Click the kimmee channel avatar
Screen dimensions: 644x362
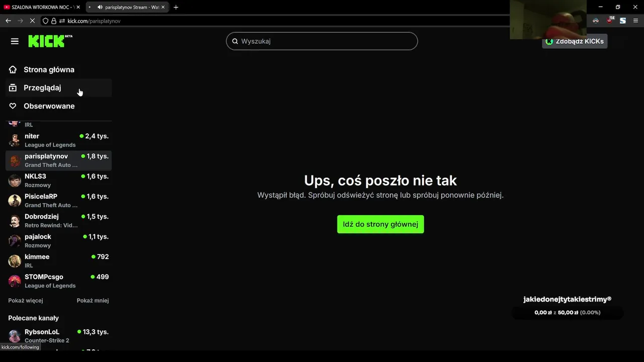15,261
